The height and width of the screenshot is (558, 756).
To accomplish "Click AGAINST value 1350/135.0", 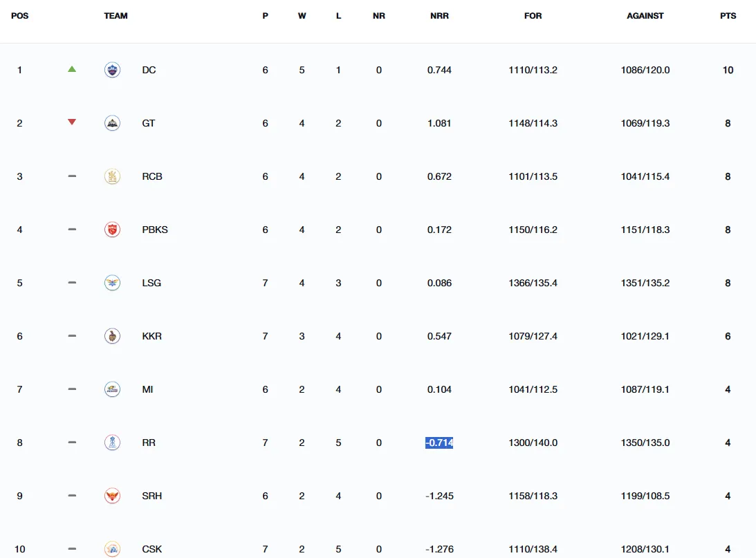I will point(645,443).
